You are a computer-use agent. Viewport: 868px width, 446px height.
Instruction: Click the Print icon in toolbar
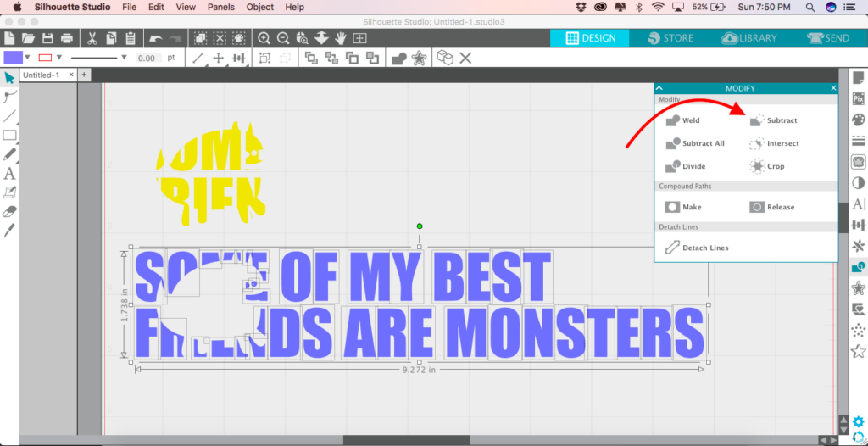66,38
